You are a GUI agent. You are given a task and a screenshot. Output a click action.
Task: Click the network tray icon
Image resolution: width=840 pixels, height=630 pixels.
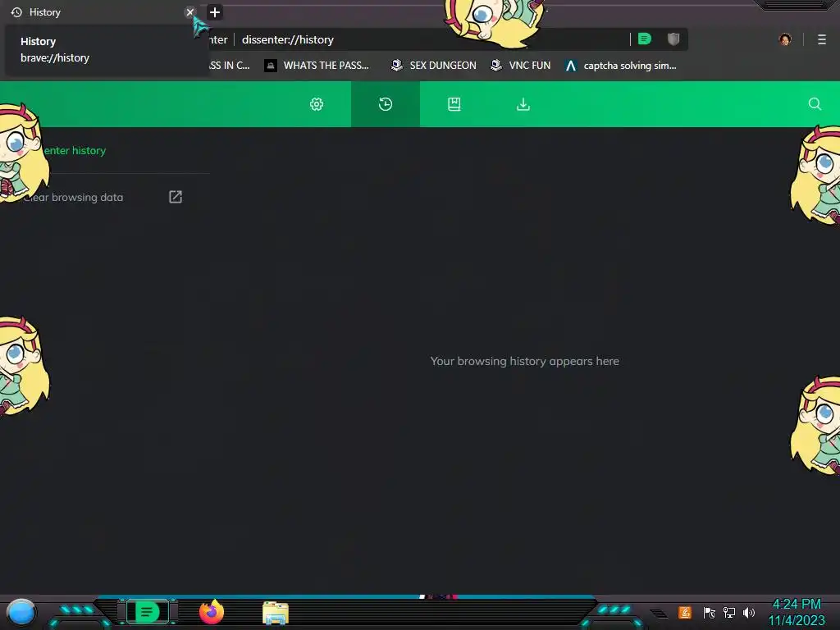coord(729,612)
